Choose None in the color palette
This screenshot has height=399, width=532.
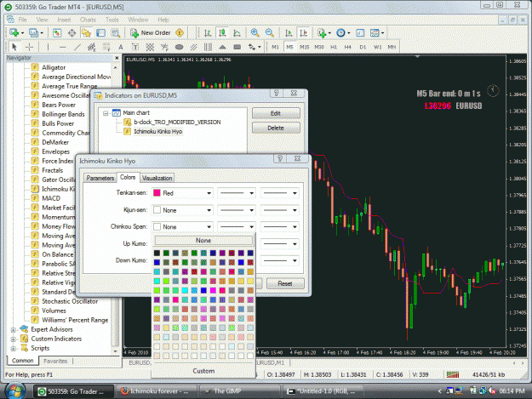pos(203,241)
